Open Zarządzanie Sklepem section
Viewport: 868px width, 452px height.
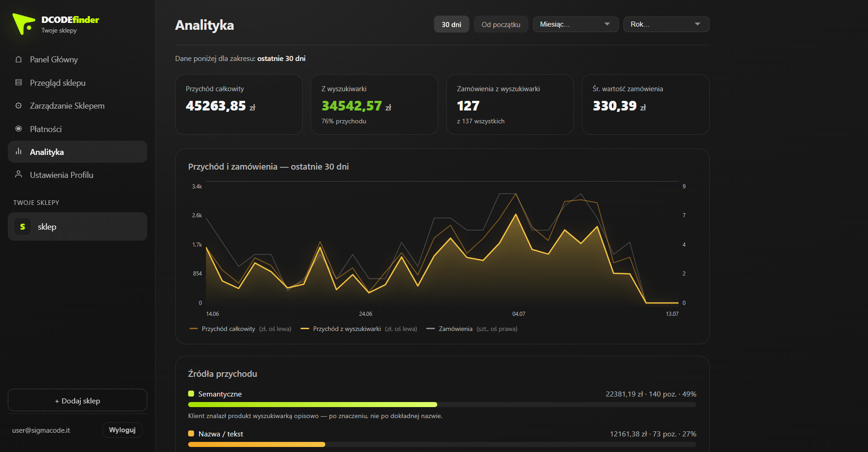tap(78, 106)
